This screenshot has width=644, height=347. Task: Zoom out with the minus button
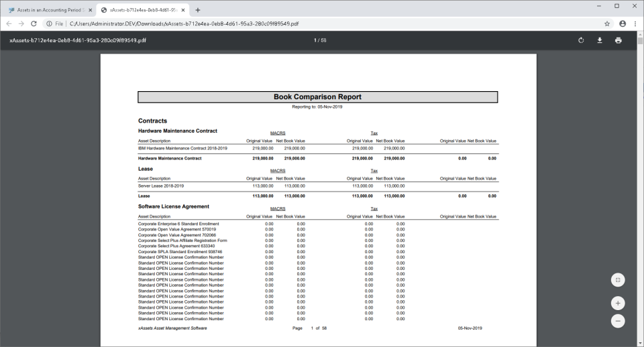[x=618, y=321]
